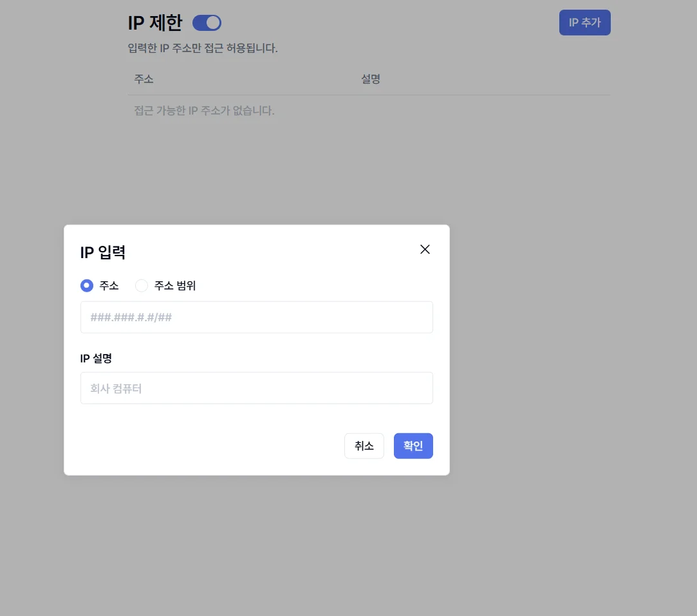Select the 주소 radio button
Viewport: 697px width, 616px height.
click(x=87, y=286)
